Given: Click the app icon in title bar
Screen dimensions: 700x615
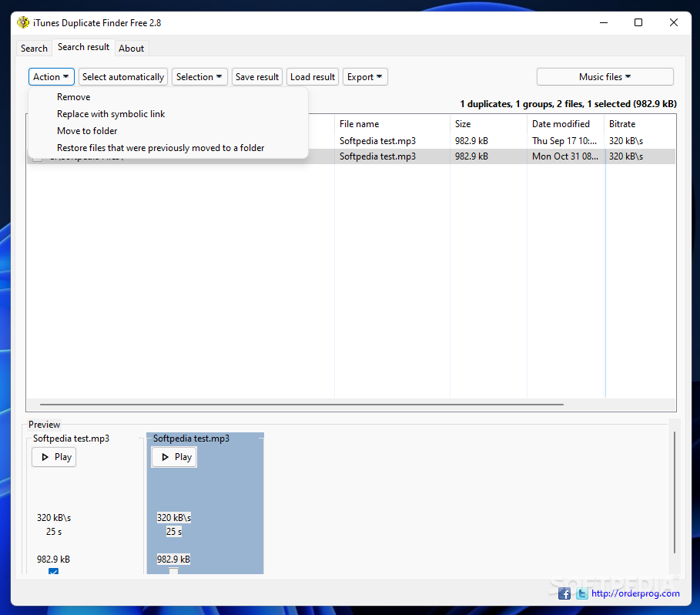Looking at the screenshot, I should click(x=23, y=22).
